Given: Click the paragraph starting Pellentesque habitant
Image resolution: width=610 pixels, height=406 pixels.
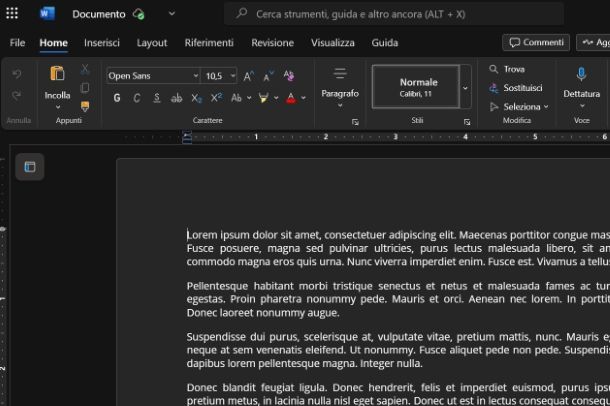Looking at the screenshot, I should pos(398,299).
